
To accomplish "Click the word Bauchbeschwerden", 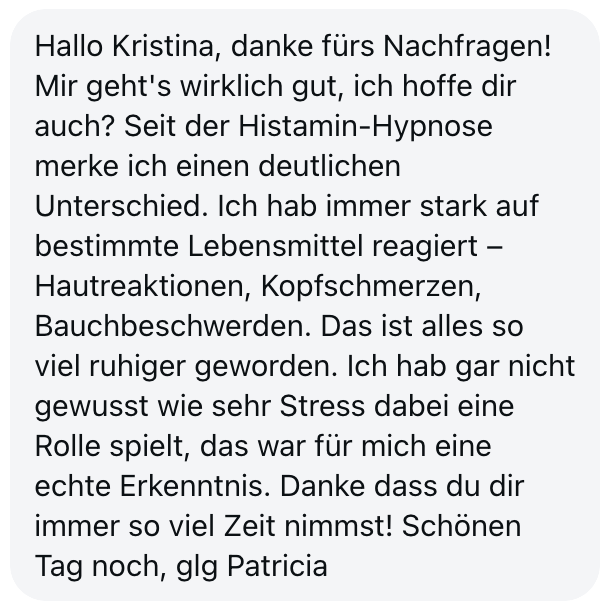I will [x=173, y=326].
